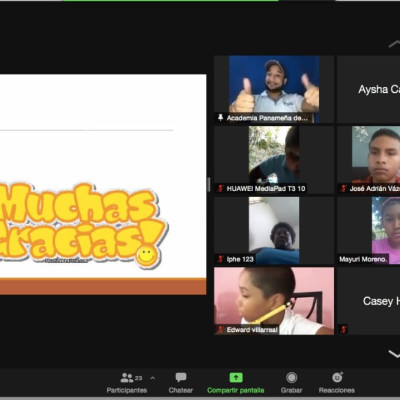Viewport: 400px width, 400px height.
Task: Click the green Compartir pantalla icon
Action: pos(236,378)
